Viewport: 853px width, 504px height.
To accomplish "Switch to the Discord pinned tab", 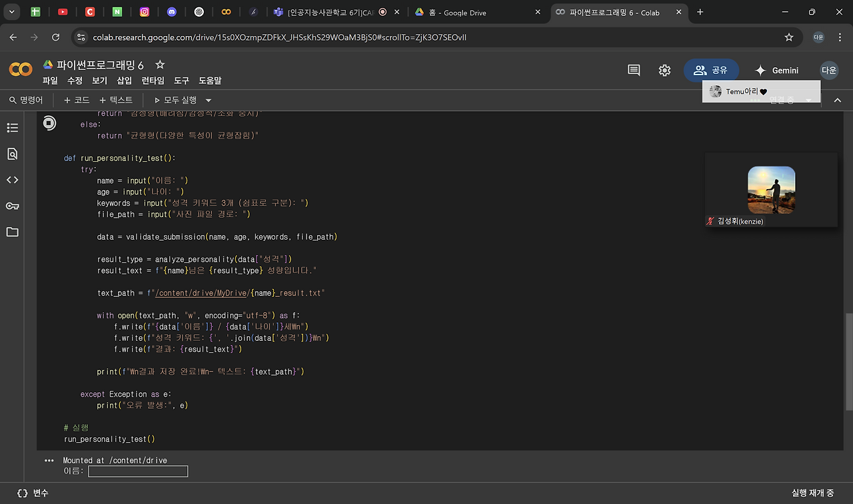I will pos(172,12).
